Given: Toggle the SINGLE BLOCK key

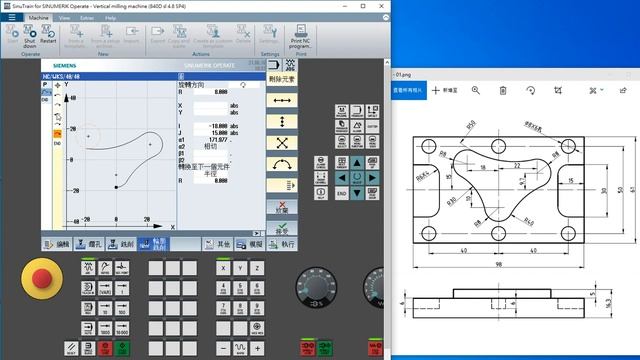Looking at the screenshot, I should [88, 348].
